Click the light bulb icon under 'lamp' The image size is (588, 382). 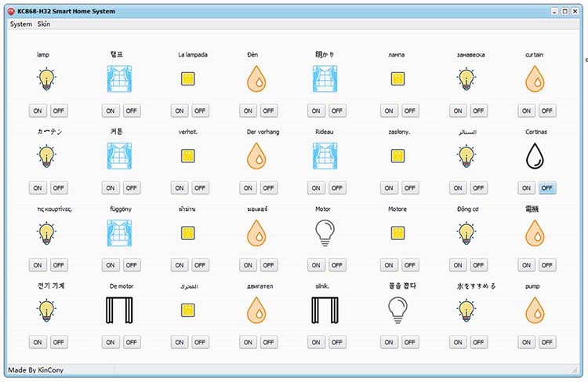coord(48,78)
